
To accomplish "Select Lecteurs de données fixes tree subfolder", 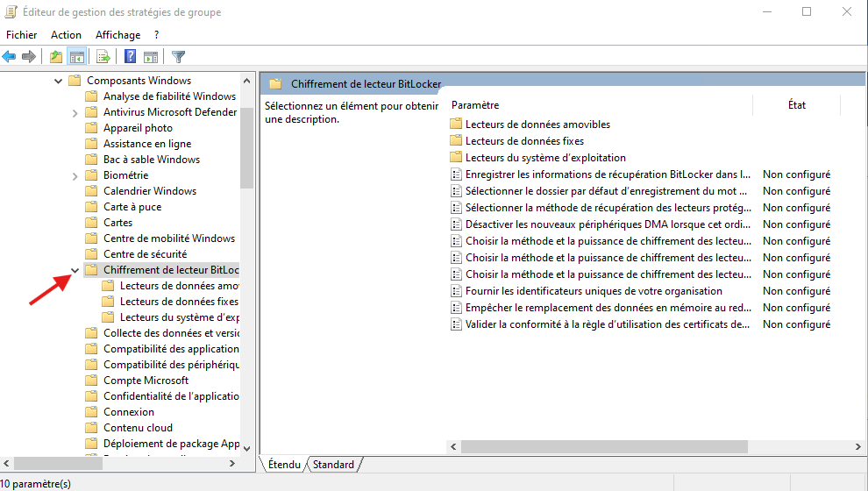I will [x=180, y=302].
